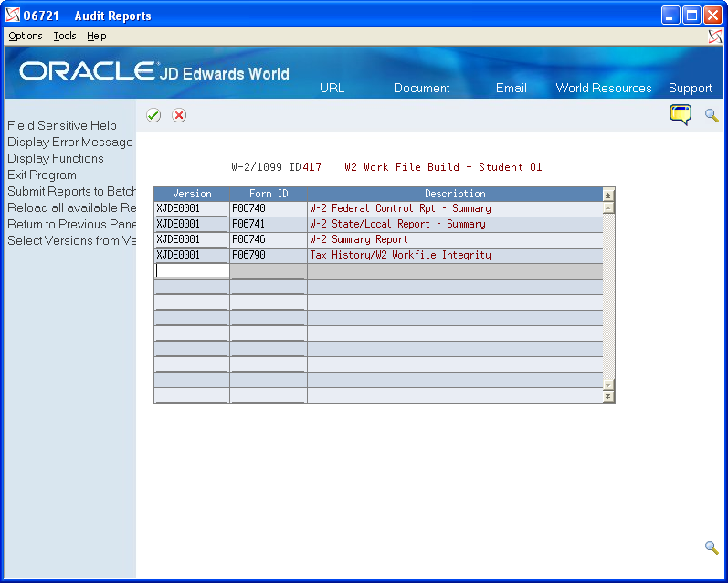Screen dimensions: 728x583
Task: Click the W-2/1099 ID field 417
Action: click(312, 167)
